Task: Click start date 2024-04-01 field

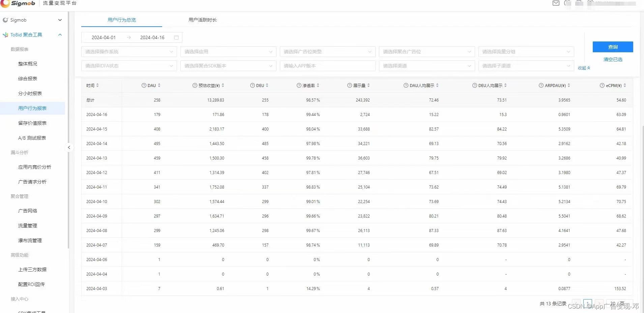Action: point(104,37)
